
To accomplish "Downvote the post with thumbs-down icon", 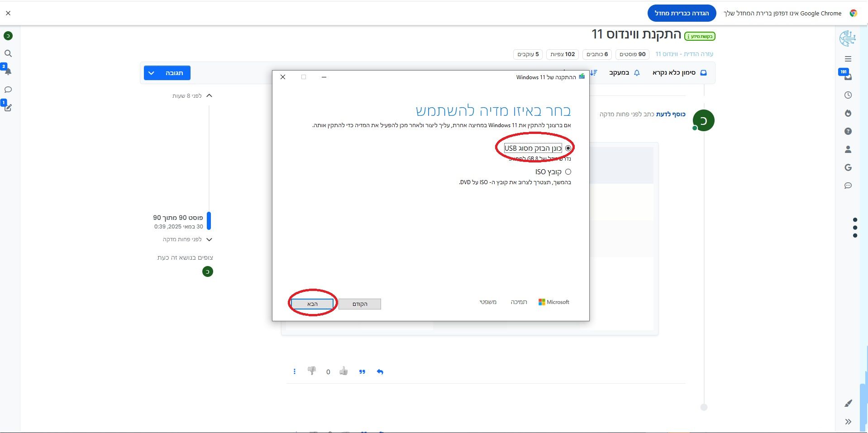I will click(x=312, y=371).
